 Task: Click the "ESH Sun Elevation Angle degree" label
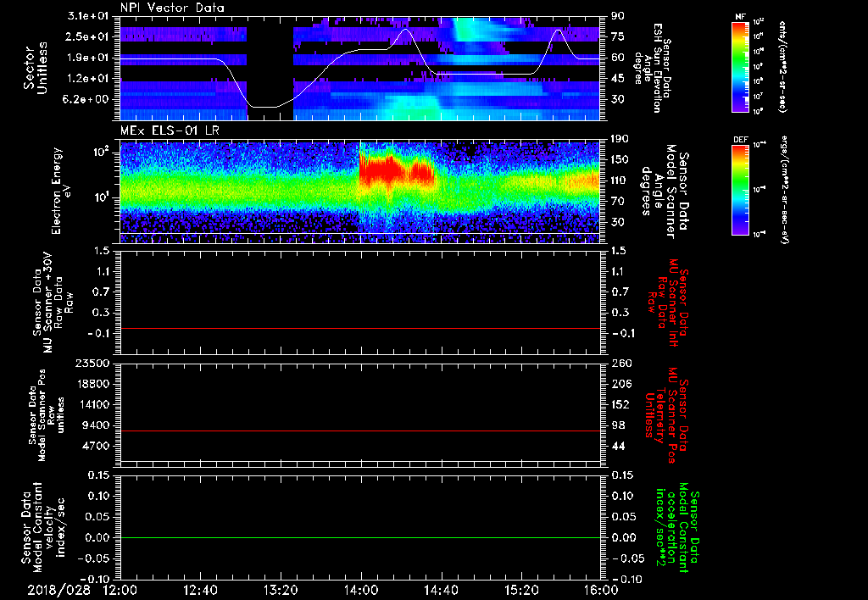click(653, 68)
